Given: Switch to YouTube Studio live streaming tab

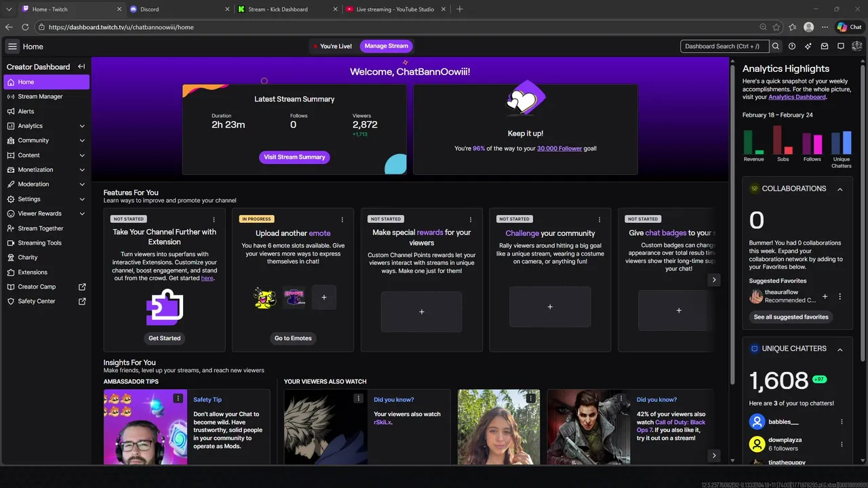Looking at the screenshot, I should (x=395, y=9).
